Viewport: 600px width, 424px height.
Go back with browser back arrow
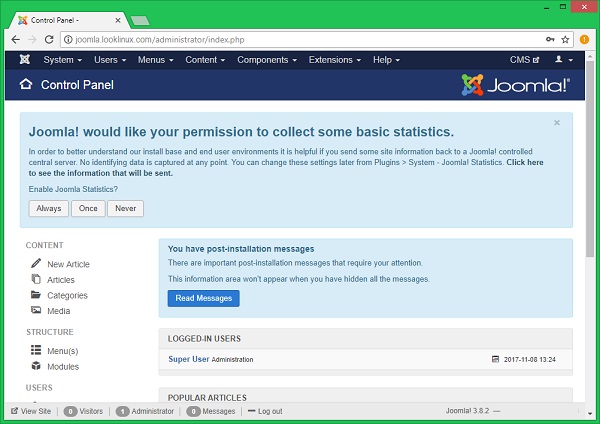pyautogui.click(x=15, y=39)
